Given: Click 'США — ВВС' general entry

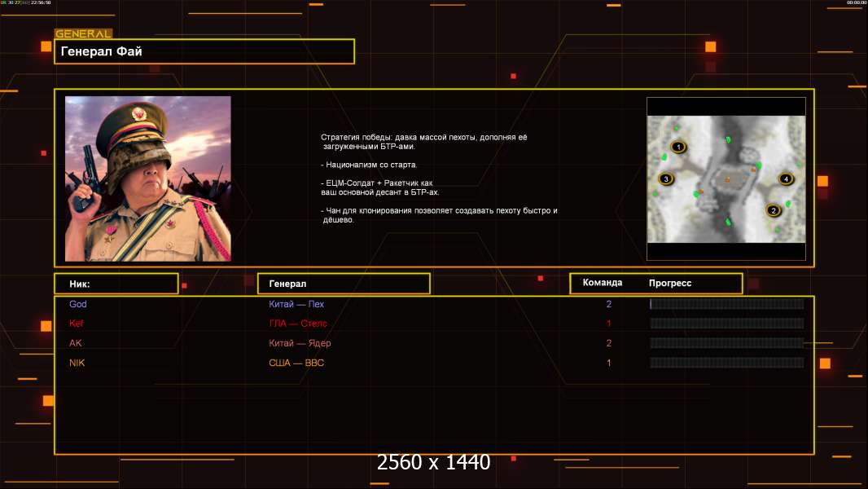Looking at the screenshot, I should (296, 363).
